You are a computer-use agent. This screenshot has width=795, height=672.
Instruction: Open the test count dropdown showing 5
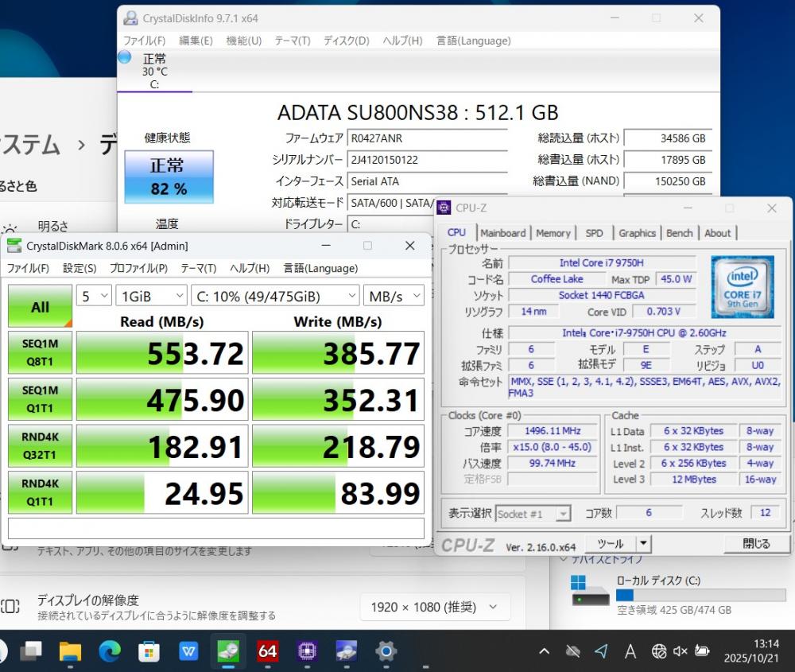point(94,296)
